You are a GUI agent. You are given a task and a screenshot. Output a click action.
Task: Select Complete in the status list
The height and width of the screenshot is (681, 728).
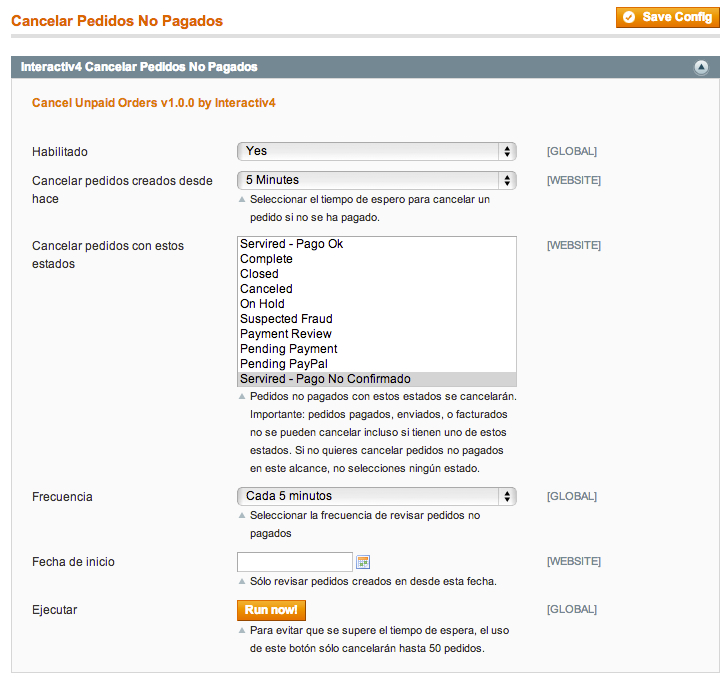(x=377, y=259)
